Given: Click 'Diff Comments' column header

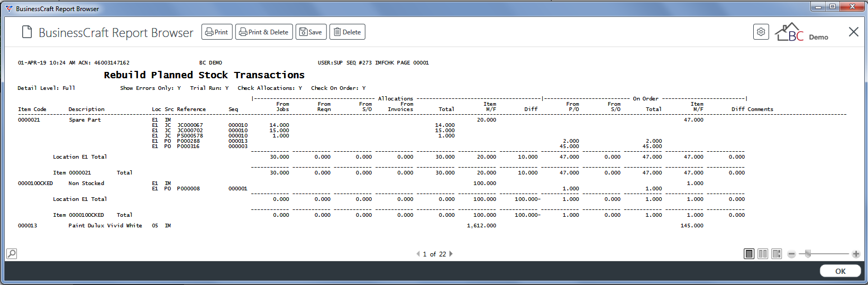Looking at the screenshot, I should point(752,109).
